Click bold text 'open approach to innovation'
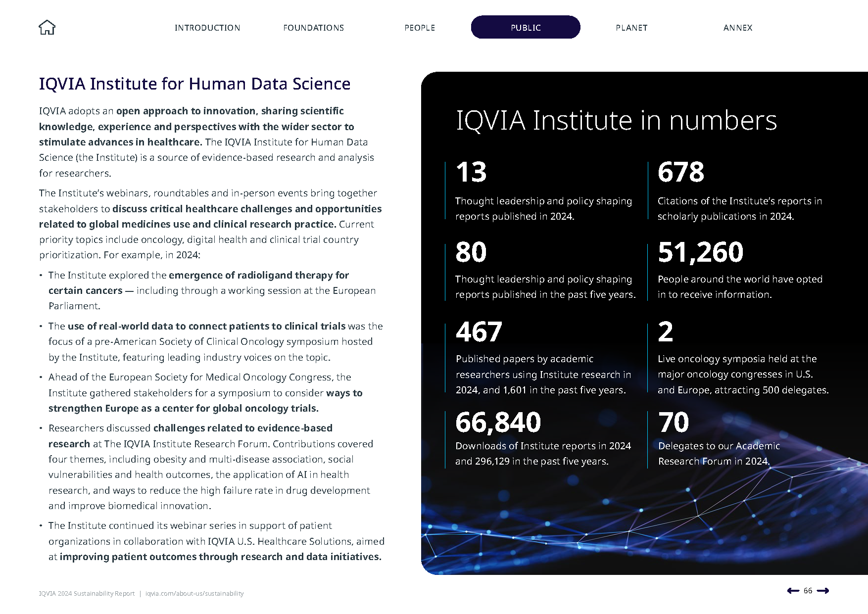Viewport: 868px width, 614px height. [x=186, y=111]
